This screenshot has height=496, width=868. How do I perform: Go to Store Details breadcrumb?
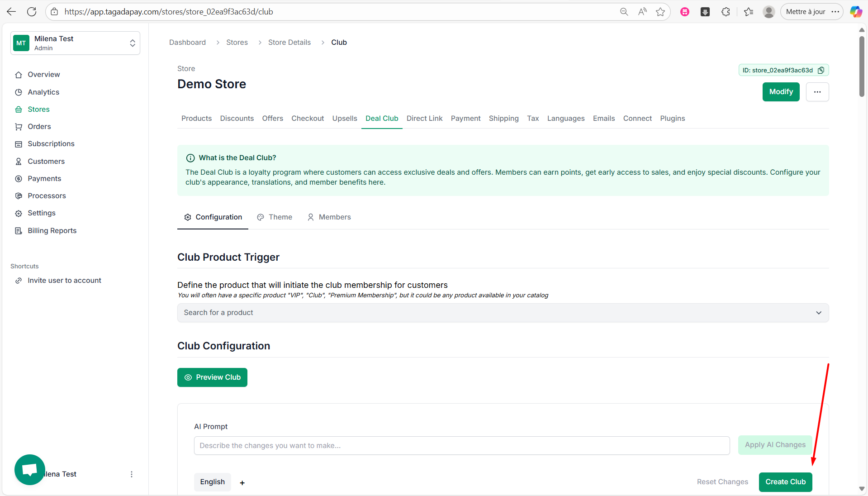coord(289,43)
